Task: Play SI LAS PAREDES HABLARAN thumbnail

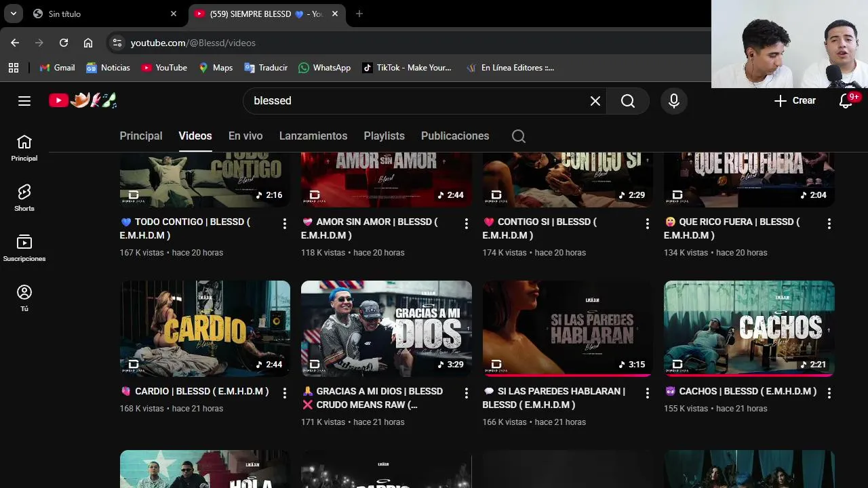Action: [x=568, y=329]
